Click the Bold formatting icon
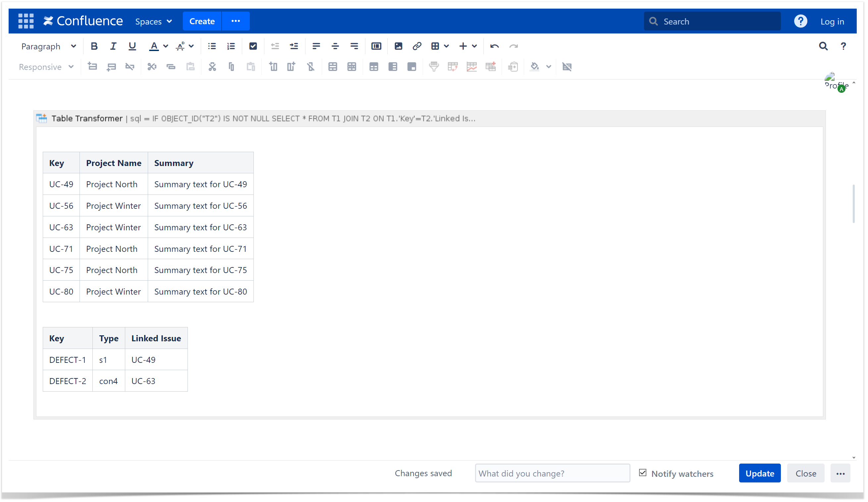The image size is (868, 502). click(x=94, y=46)
